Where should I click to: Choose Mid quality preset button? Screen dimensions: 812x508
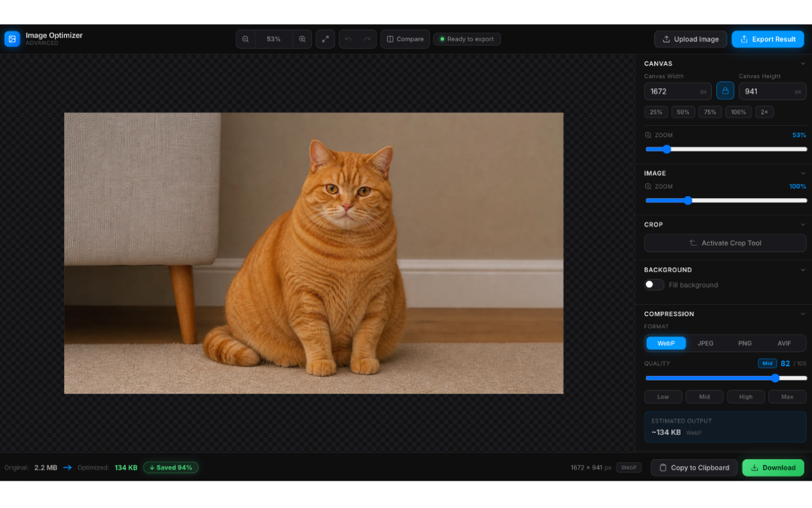(704, 396)
